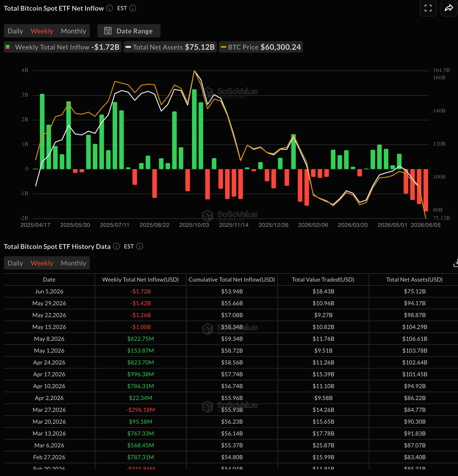Click info icon beside ETF History Data title
This screenshot has width=458, height=476.
point(116,247)
